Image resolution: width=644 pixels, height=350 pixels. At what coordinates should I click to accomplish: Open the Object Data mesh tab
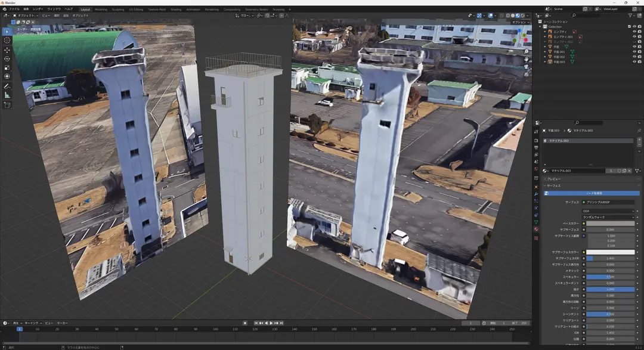click(x=536, y=222)
